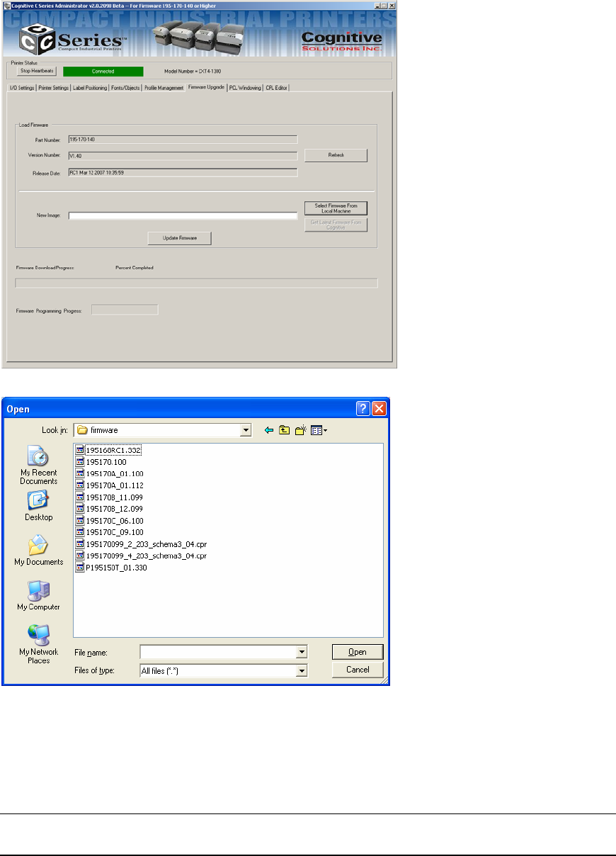
Task: Click the Firmware Programming Progress bar
Action: pos(125,310)
